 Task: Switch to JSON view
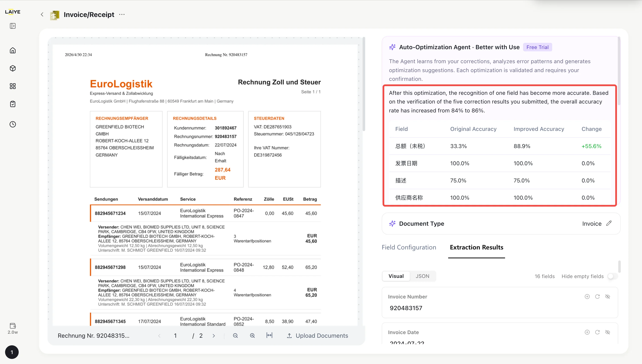(x=422, y=276)
